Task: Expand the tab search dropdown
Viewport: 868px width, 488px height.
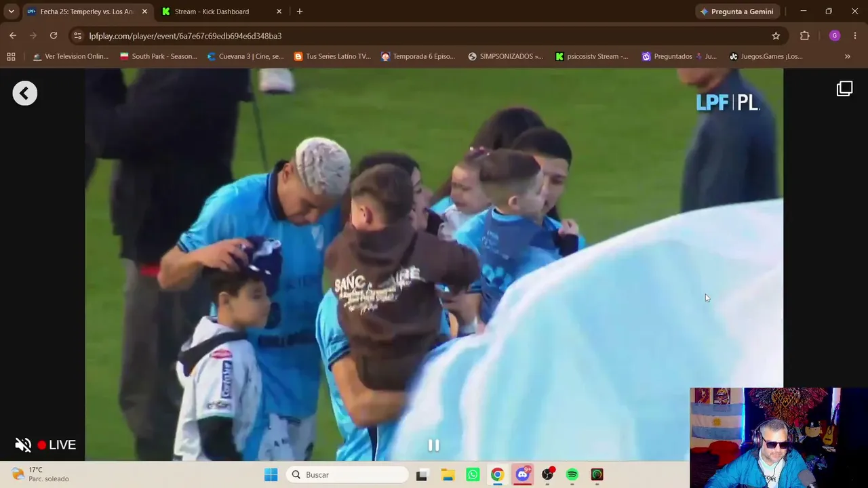Action: (11, 12)
